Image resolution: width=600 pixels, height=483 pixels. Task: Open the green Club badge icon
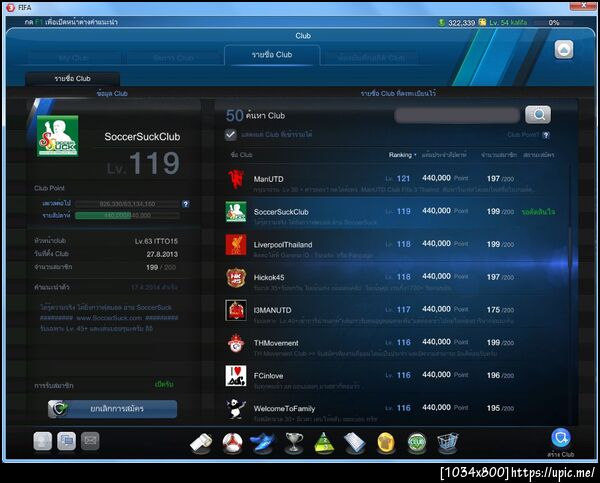[417, 443]
